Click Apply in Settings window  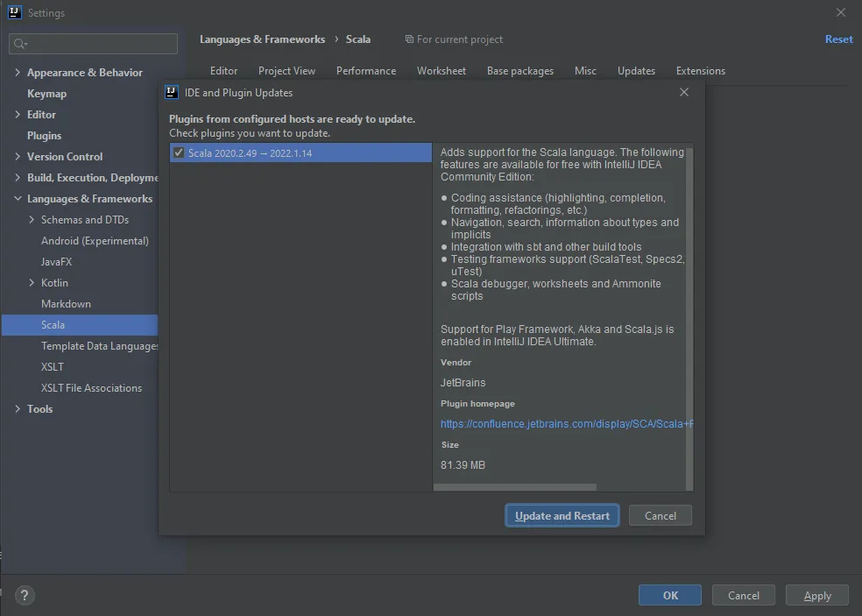[817, 595]
